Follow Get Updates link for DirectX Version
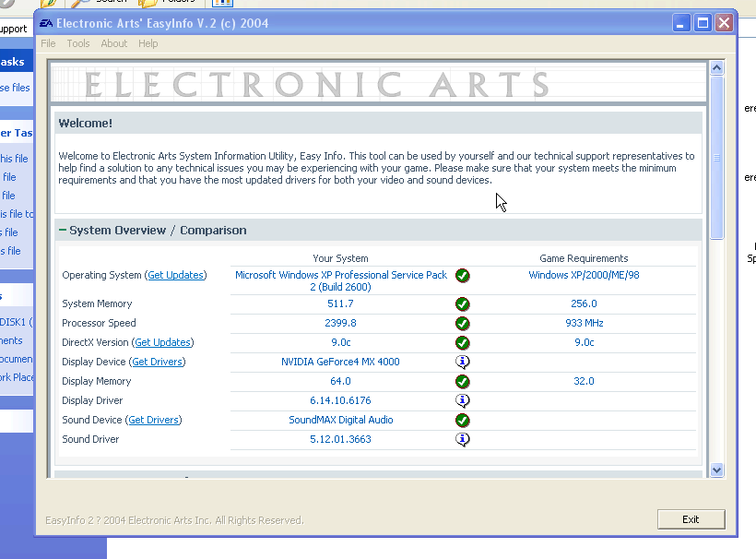This screenshot has height=559, width=756. tap(162, 342)
